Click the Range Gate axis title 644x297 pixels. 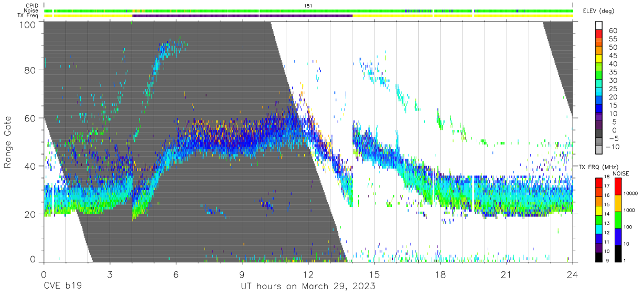pyautogui.click(x=8, y=141)
